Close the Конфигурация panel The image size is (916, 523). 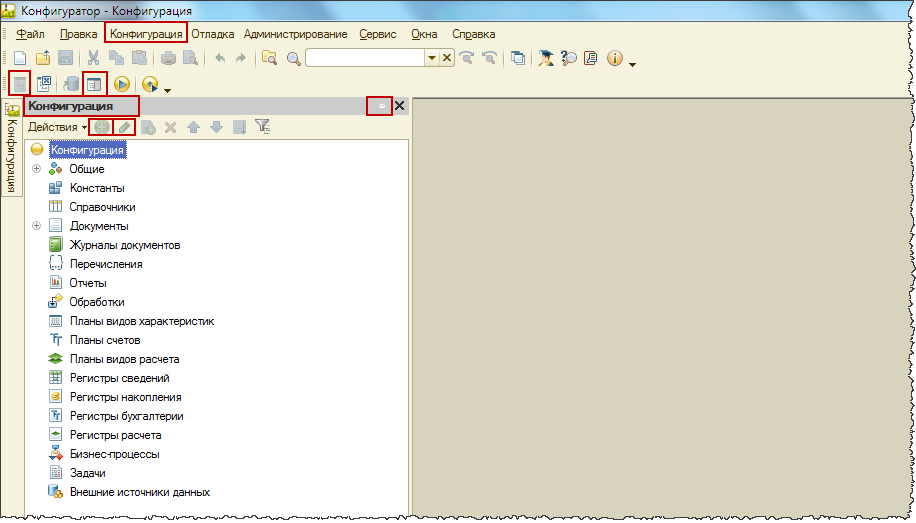point(400,106)
